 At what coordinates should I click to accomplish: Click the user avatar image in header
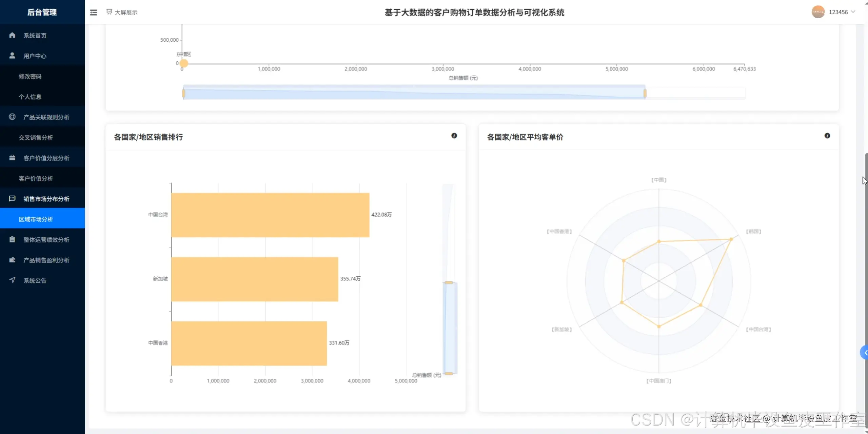point(818,12)
